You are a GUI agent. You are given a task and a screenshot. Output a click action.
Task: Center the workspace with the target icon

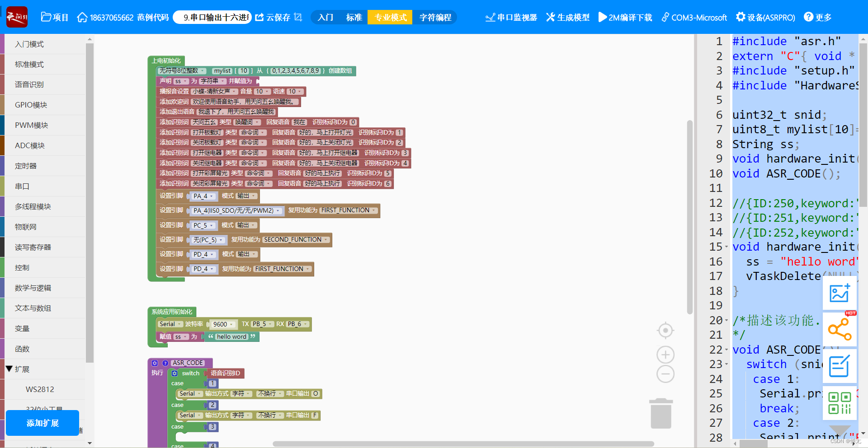click(665, 331)
